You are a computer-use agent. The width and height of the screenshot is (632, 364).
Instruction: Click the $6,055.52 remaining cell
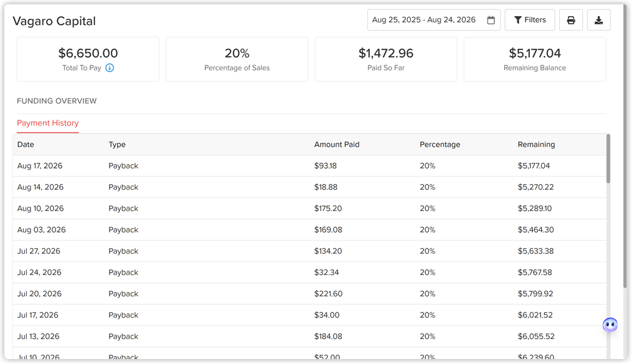[x=536, y=337]
